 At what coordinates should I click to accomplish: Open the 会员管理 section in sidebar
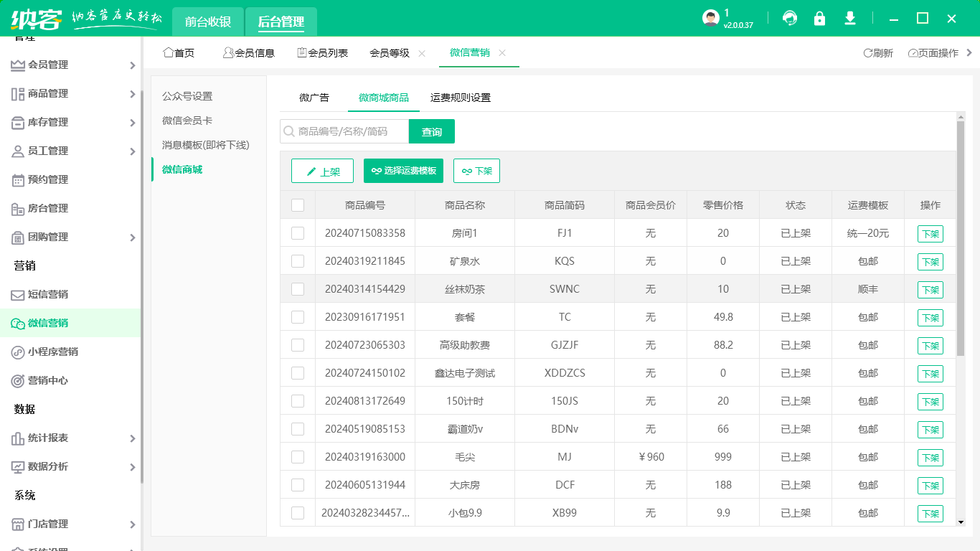[x=43, y=65]
